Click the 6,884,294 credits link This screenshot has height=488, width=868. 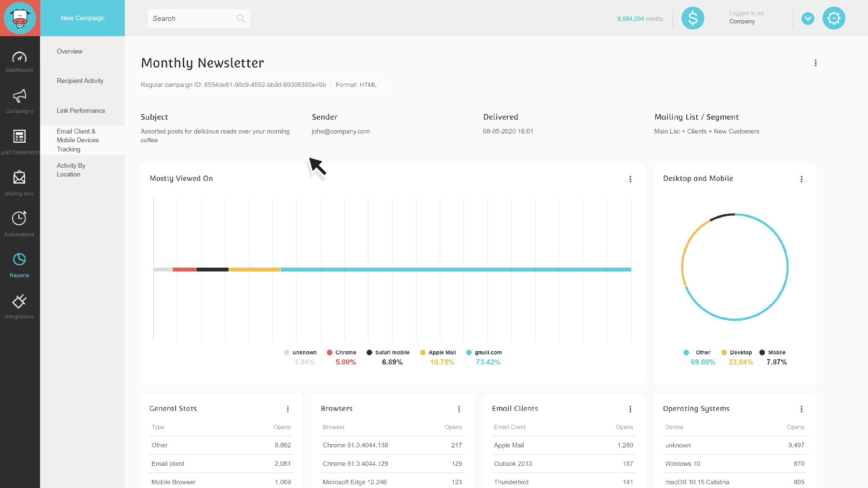pyautogui.click(x=640, y=19)
